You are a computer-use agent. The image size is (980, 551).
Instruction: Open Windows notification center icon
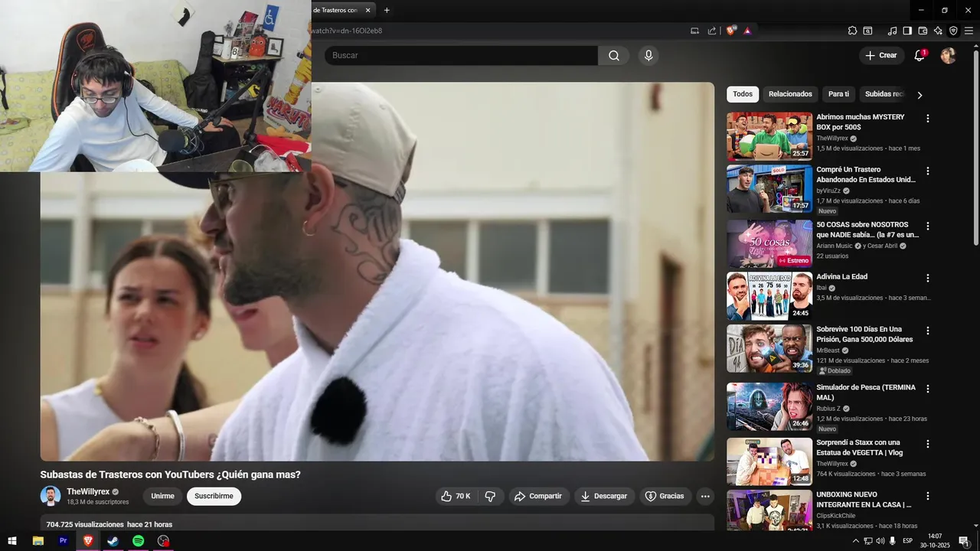pos(964,541)
